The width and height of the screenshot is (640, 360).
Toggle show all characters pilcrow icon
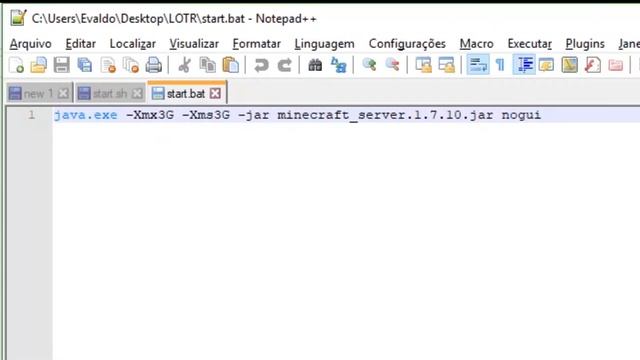[500, 65]
